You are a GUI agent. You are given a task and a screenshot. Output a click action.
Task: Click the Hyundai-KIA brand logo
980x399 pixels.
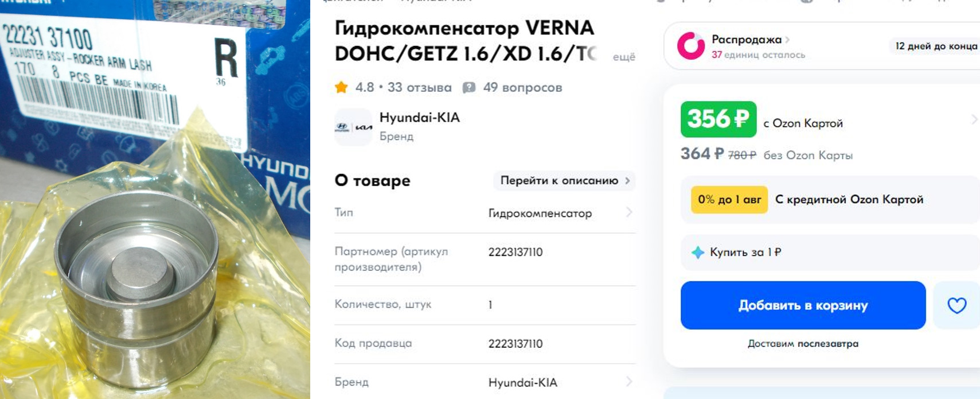pyautogui.click(x=353, y=127)
